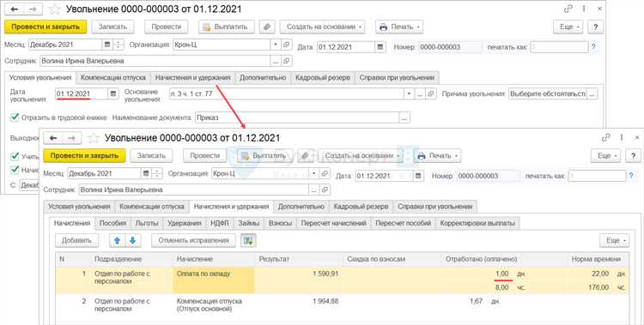
Task: Open the Организация record in back window
Action: [x=286, y=45]
